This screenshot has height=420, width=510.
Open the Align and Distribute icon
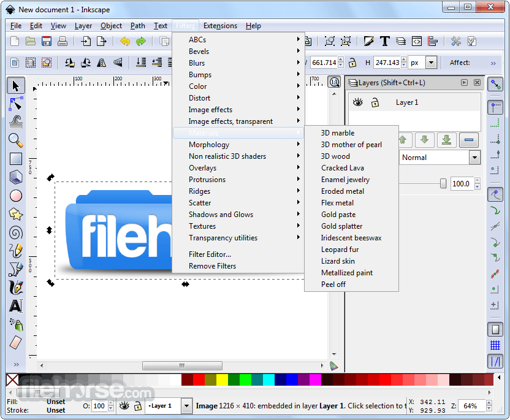coord(433,41)
